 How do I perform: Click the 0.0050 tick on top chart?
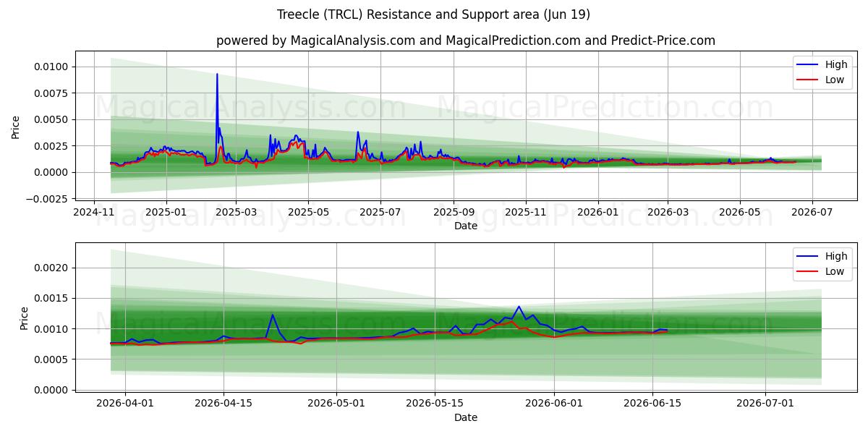tap(52, 119)
